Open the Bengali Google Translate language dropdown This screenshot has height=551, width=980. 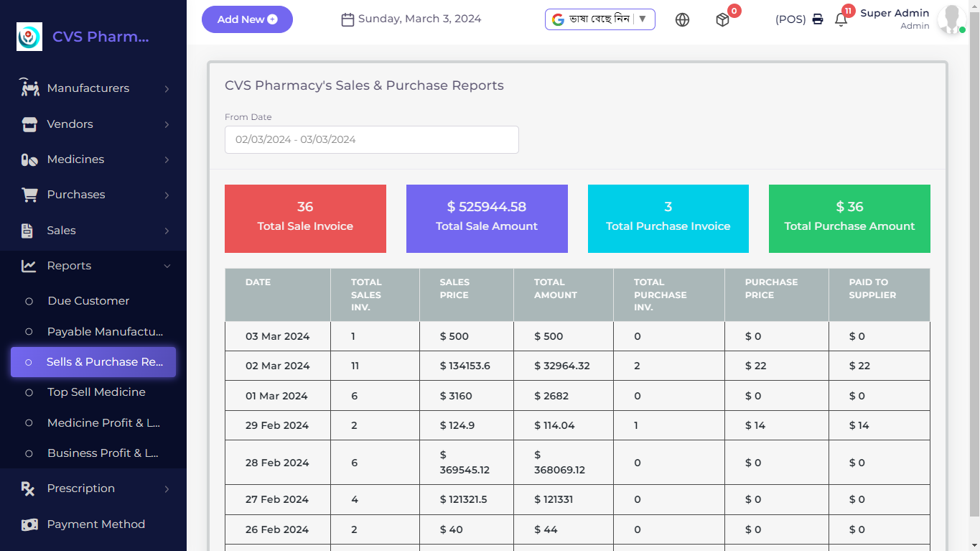[x=599, y=19]
